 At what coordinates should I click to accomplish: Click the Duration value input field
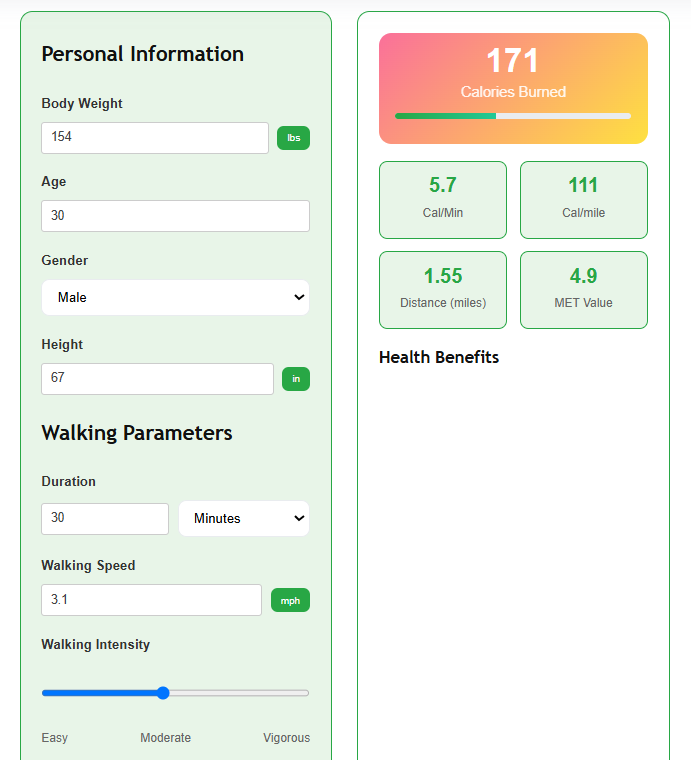105,519
